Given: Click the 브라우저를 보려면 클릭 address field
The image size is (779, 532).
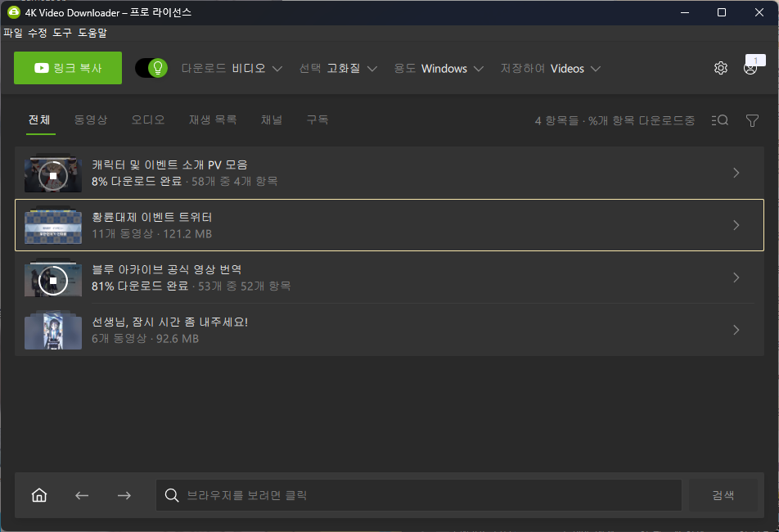Looking at the screenshot, I should point(419,495).
